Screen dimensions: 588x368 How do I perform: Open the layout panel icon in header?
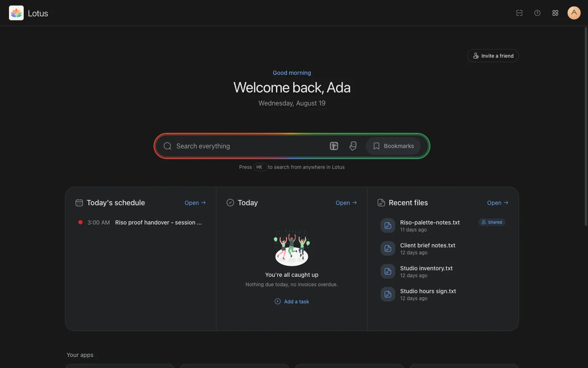[519, 13]
